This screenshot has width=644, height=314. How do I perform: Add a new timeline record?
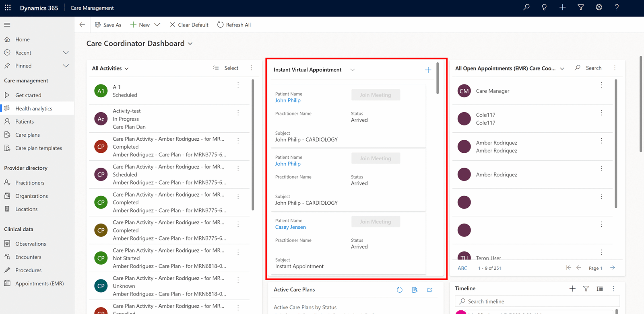(x=572, y=289)
